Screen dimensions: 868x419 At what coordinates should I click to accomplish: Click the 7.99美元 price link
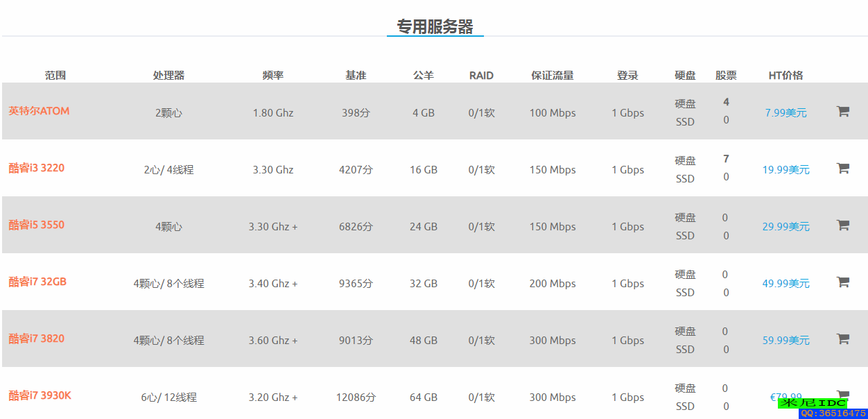785,112
